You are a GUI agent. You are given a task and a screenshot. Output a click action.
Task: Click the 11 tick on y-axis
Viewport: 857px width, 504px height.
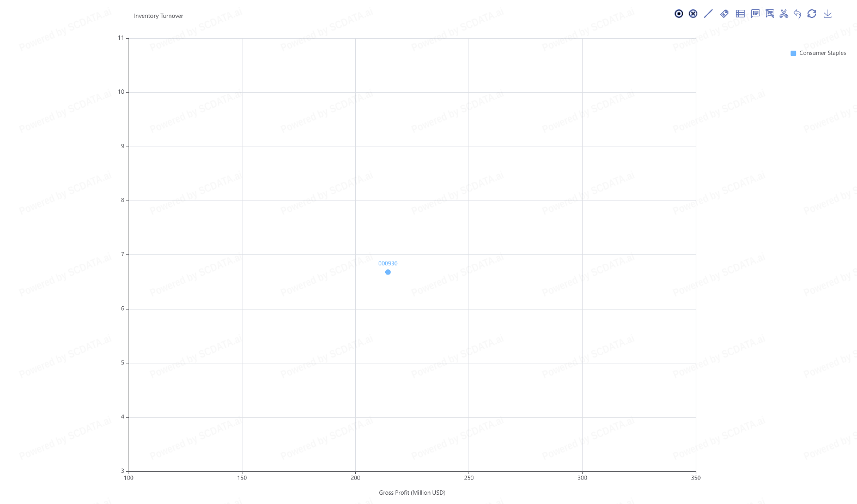tap(121, 38)
